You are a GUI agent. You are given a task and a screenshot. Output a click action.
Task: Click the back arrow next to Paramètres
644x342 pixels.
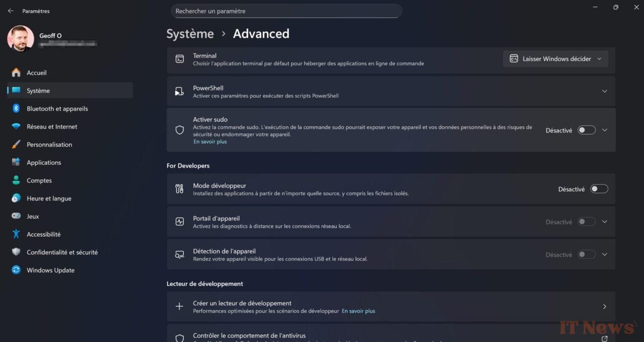10,11
